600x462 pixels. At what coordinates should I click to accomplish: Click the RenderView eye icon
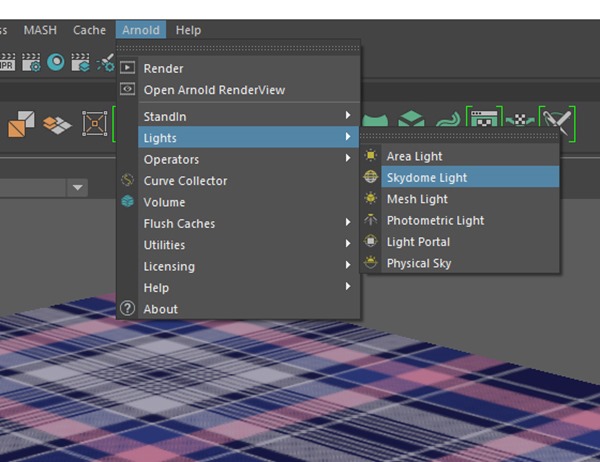click(x=127, y=89)
